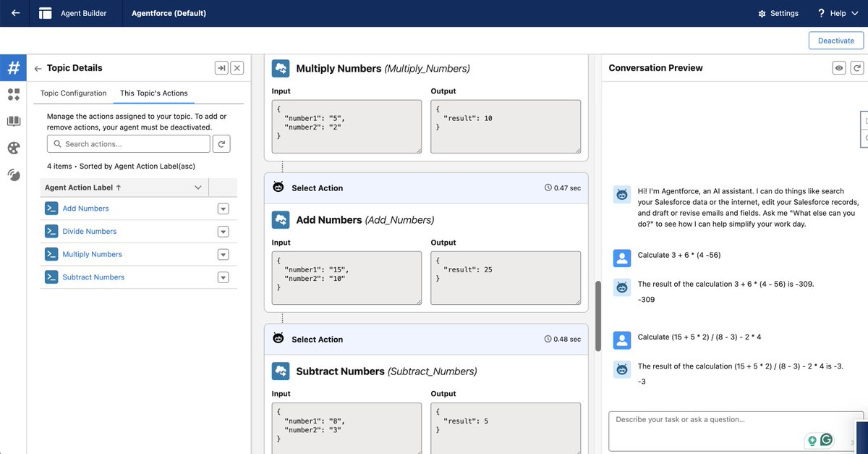Open the Add Numbers action link

coord(85,209)
